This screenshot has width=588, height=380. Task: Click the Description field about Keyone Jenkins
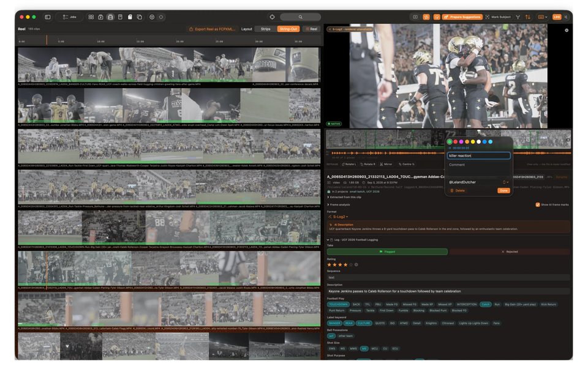(448, 291)
